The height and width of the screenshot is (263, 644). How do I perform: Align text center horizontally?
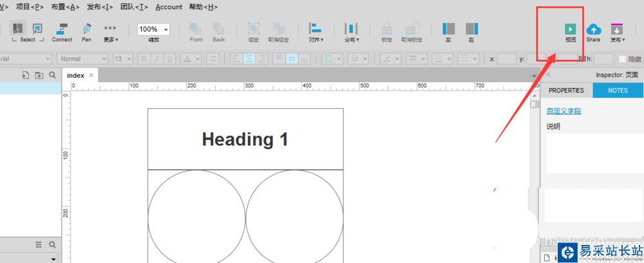tap(249, 59)
